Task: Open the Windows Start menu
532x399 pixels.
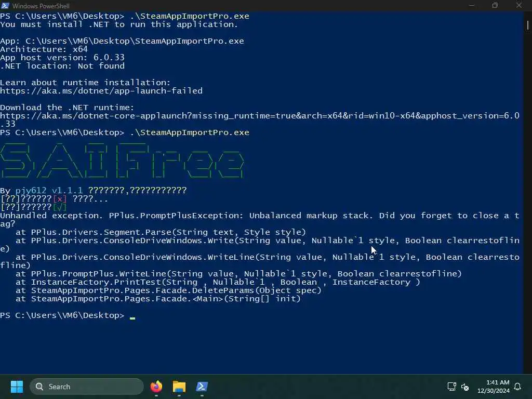Action: coord(17,387)
